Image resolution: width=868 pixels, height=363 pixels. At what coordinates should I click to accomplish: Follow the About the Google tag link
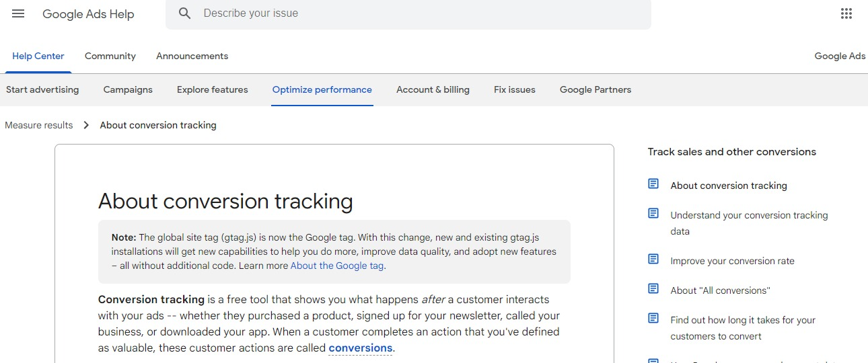coord(337,266)
